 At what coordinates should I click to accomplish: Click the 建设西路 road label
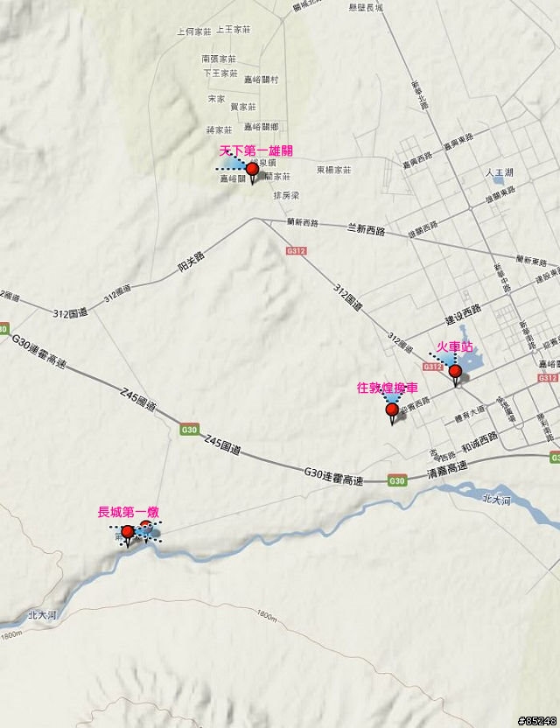click(464, 314)
